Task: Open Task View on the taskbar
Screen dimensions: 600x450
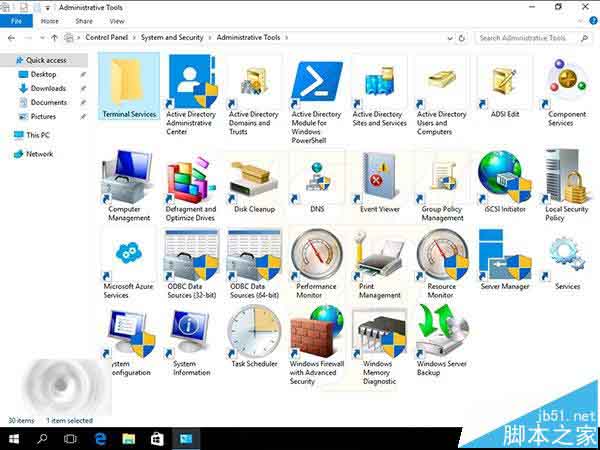Action: tap(70, 439)
